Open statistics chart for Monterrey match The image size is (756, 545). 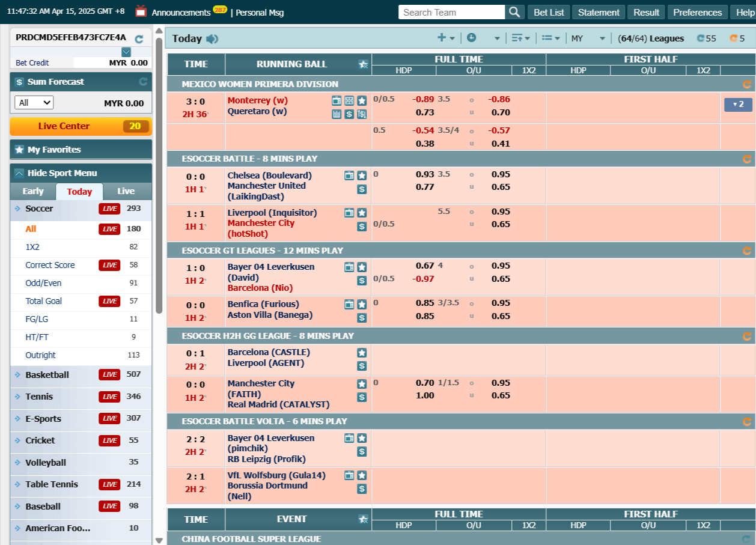point(337,114)
